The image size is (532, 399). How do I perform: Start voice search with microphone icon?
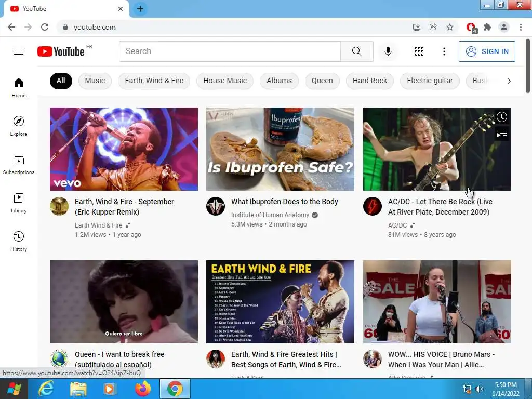388,51
